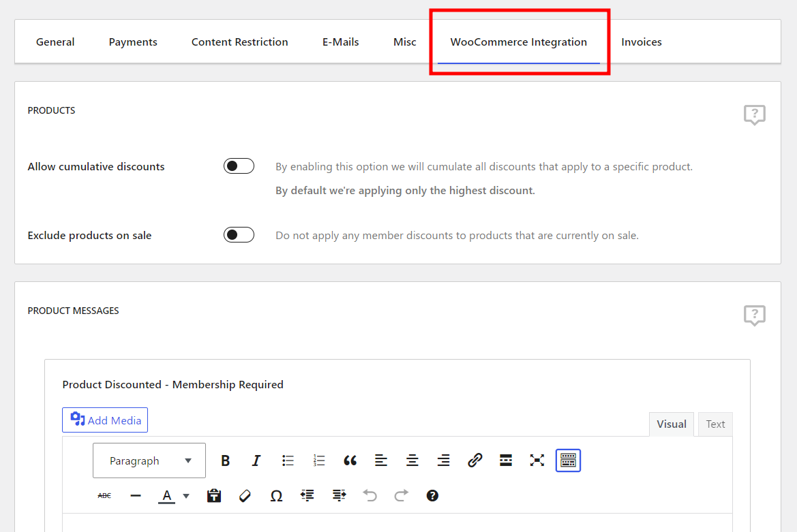
Task: Open the special character Omega icon
Action: point(276,496)
